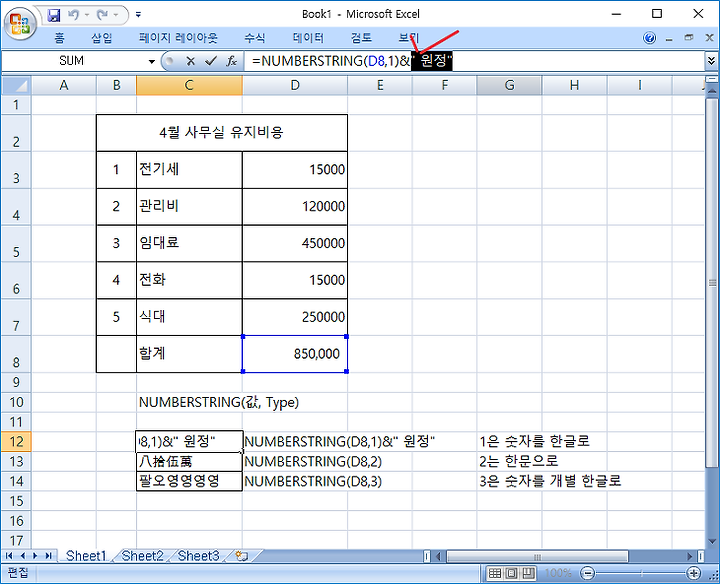Open the Undo history dropdown arrow
Screen dimensions: 720x584
(87, 15)
